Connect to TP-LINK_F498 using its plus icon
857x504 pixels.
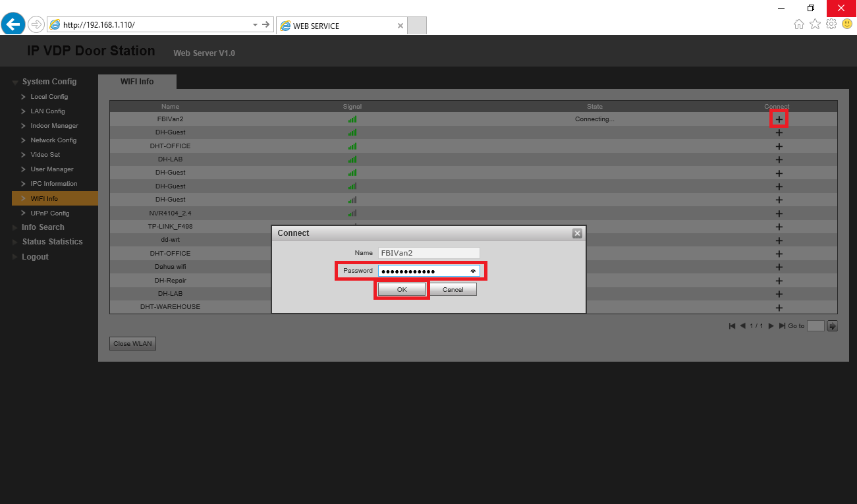coord(779,227)
